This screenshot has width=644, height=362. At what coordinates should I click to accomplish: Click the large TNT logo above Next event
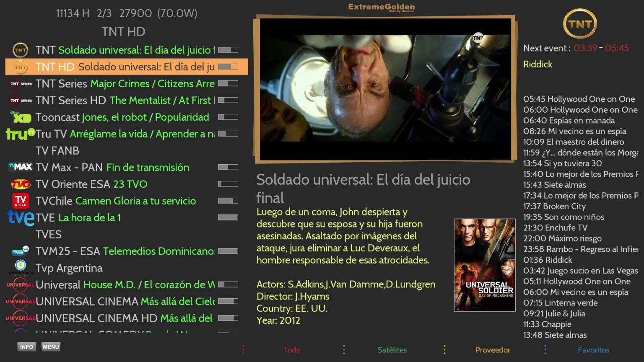580,24
